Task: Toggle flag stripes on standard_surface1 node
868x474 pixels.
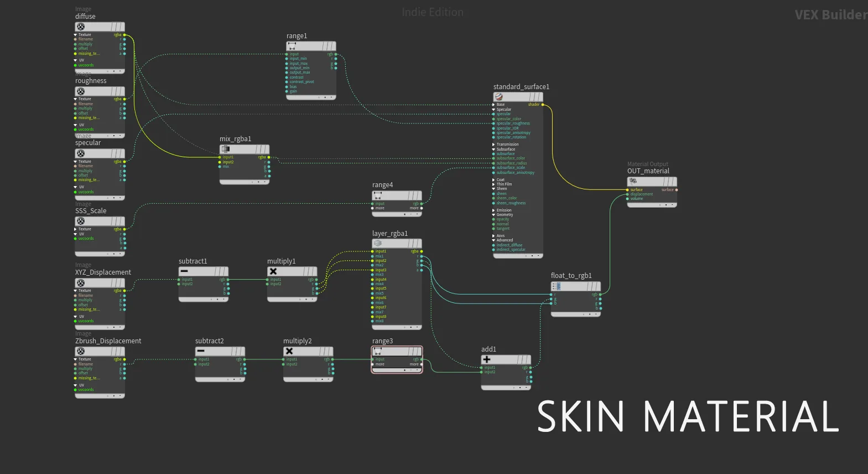Action: (x=535, y=97)
